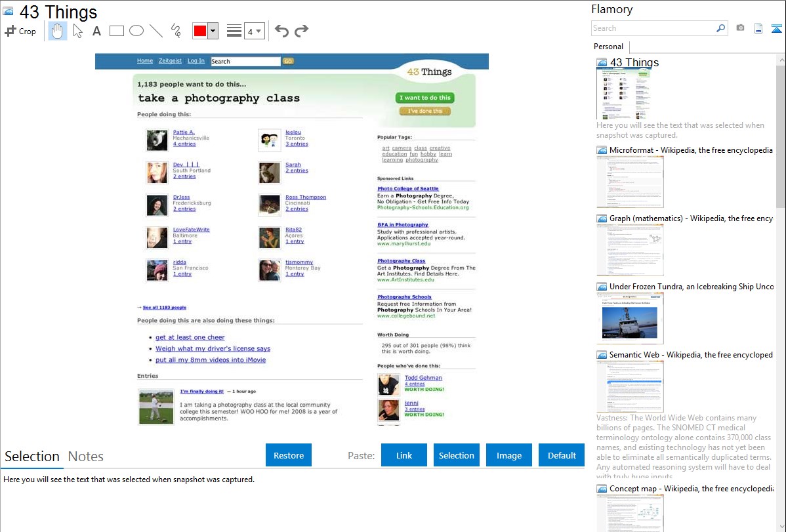Click the magnifier search icon
This screenshot has height=532, width=786.
coord(721,28)
